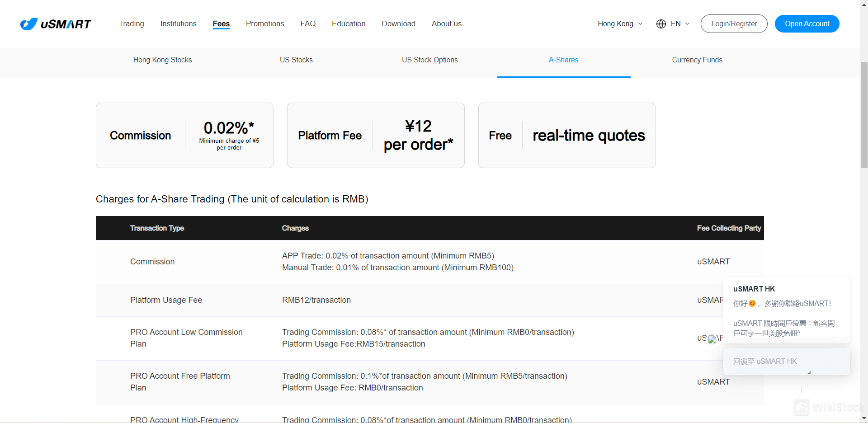Select the Currency Funds tab
This screenshot has width=868, height=423.
click(697, 60)
